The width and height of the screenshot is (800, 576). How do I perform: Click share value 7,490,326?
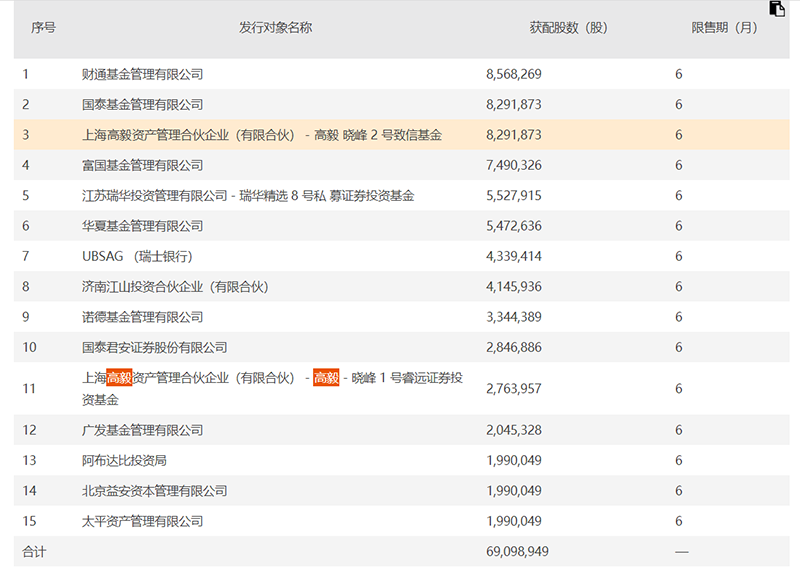click(x=514, y=165)
